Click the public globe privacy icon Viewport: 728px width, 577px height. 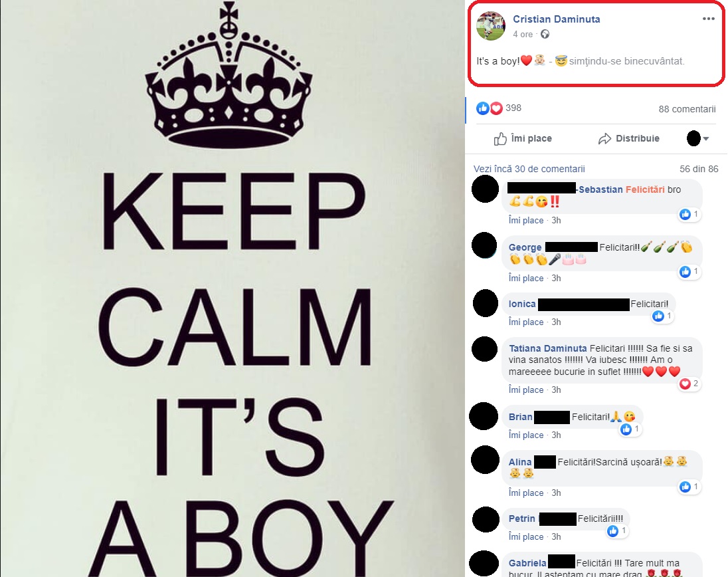(x=545, y=34)
